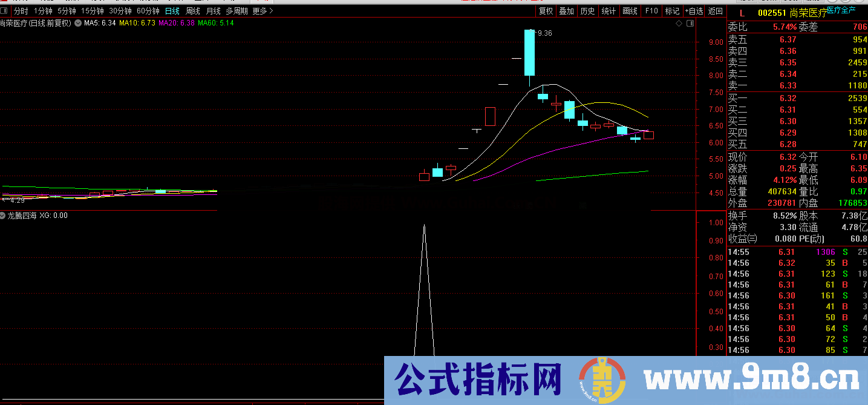868x405 pixels.
Task: Switch to the 分时 intraday view
Action: [x=21, y=11]
